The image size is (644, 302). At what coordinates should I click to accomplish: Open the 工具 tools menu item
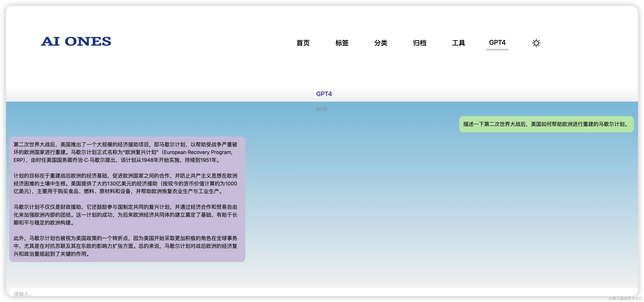click(x=458, y=43)
